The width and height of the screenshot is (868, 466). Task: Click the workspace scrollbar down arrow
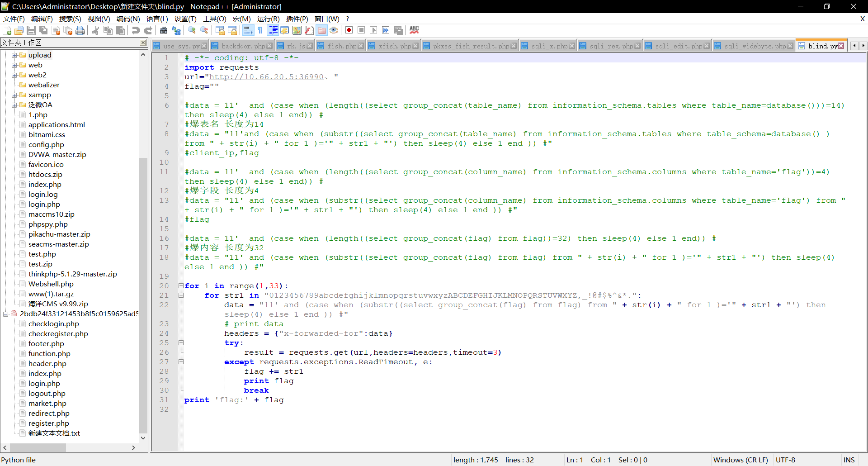143,438
